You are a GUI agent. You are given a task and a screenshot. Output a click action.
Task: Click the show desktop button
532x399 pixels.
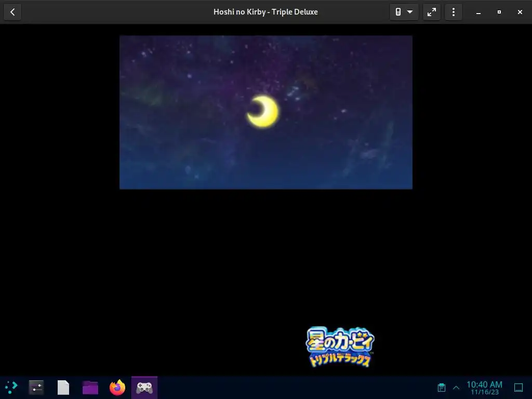tap(518, 388)
